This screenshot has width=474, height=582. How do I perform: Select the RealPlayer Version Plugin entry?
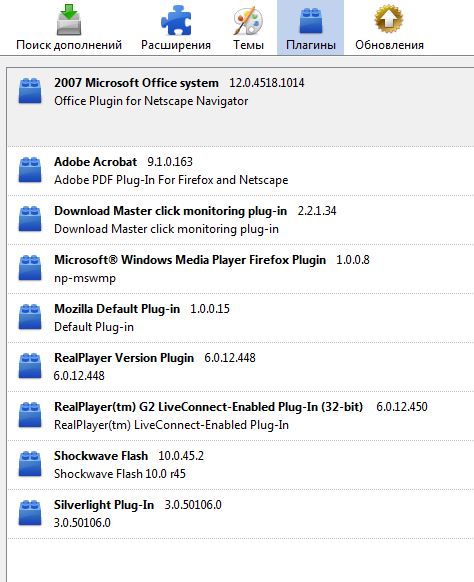(x=241, y=367)
